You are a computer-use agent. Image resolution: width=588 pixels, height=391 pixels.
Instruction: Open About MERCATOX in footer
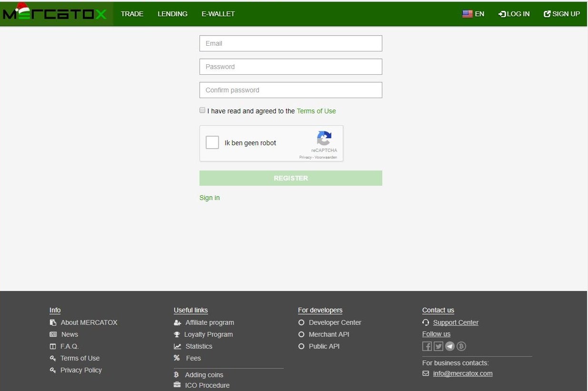[x=89, y=322]
